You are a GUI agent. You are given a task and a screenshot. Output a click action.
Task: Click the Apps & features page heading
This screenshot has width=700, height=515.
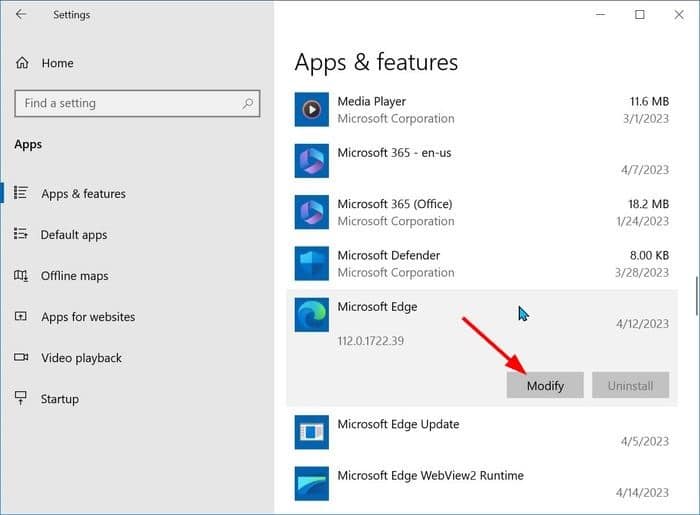(376, 62)
